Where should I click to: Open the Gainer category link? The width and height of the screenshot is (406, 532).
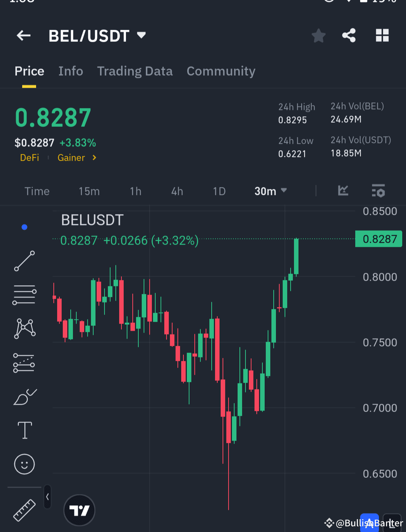pyautogui.click(x=71, y=158)
